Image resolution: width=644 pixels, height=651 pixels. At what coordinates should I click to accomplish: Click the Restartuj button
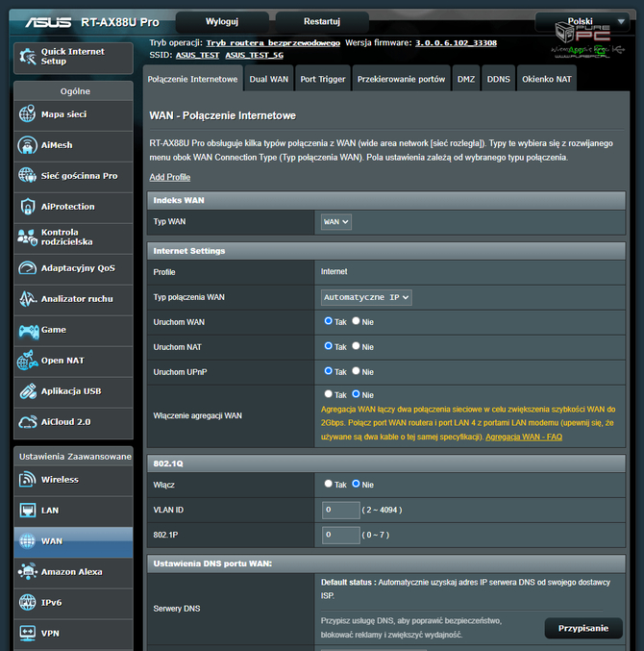click(x=322, y=21)
